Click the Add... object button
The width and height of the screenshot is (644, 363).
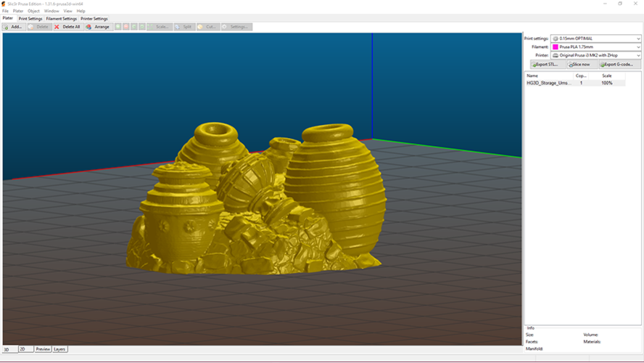click(x=14, y=27)
